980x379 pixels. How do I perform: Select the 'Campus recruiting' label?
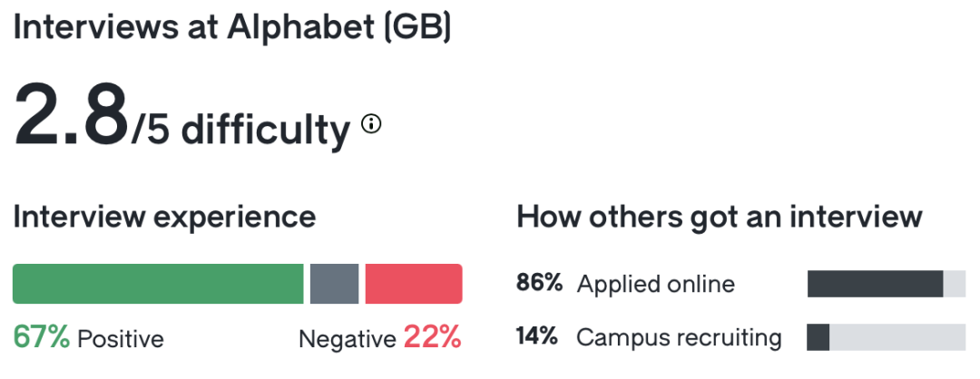680,338
